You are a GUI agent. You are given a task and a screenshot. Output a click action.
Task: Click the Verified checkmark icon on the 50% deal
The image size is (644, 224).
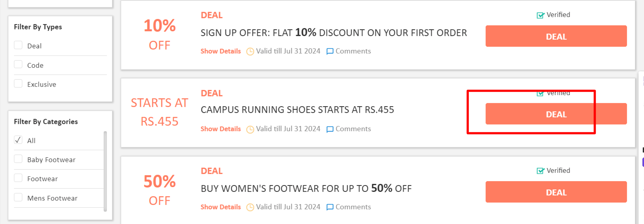click(x=540, y=171)
